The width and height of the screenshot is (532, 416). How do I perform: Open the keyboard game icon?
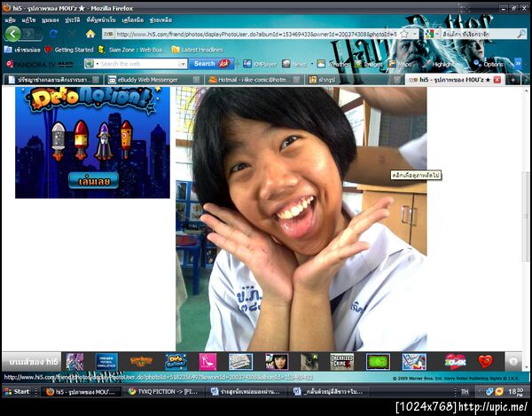(240, 362)
